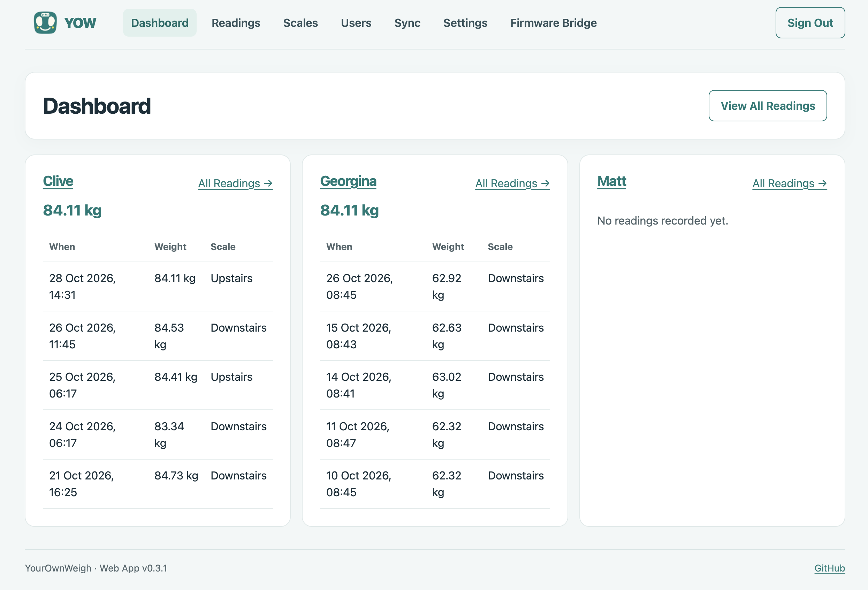
Task: Open the Settings nav item
Action: 465,23
